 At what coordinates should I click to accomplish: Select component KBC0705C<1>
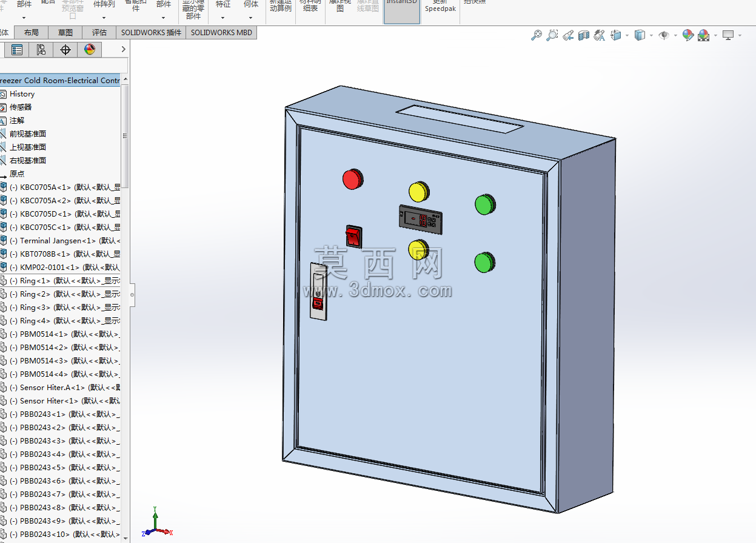coord(60,228)
